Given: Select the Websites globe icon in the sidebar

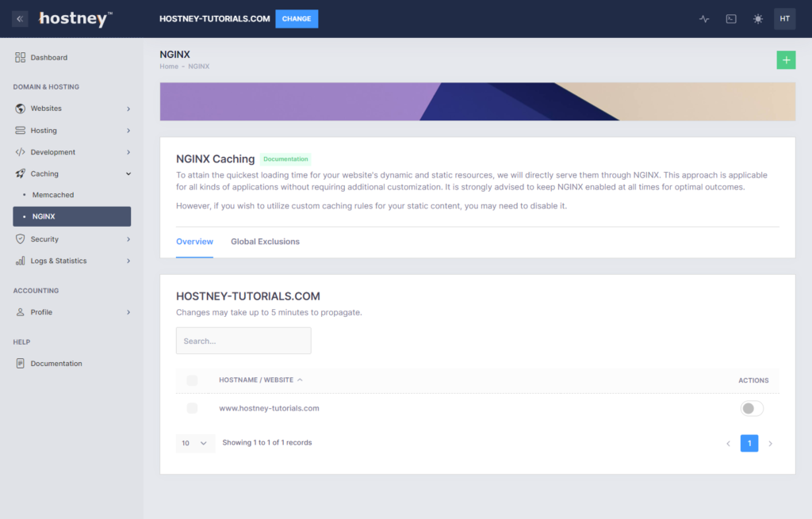Looking at the screenshot, I should [19, 108].
